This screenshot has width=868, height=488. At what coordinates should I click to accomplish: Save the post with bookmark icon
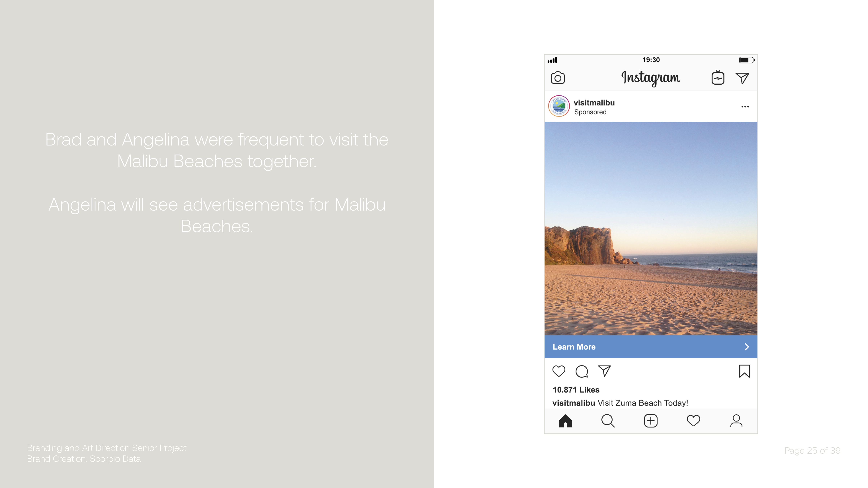[744, 371]
